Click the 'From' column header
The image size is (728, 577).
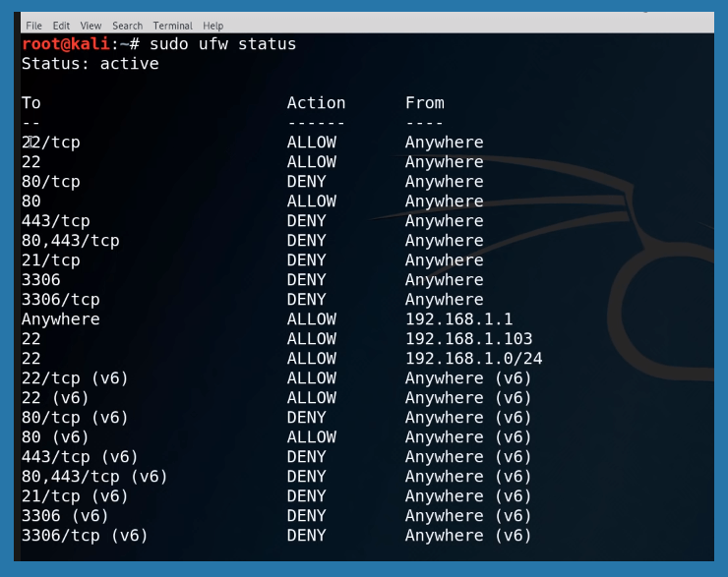[424, 102]
